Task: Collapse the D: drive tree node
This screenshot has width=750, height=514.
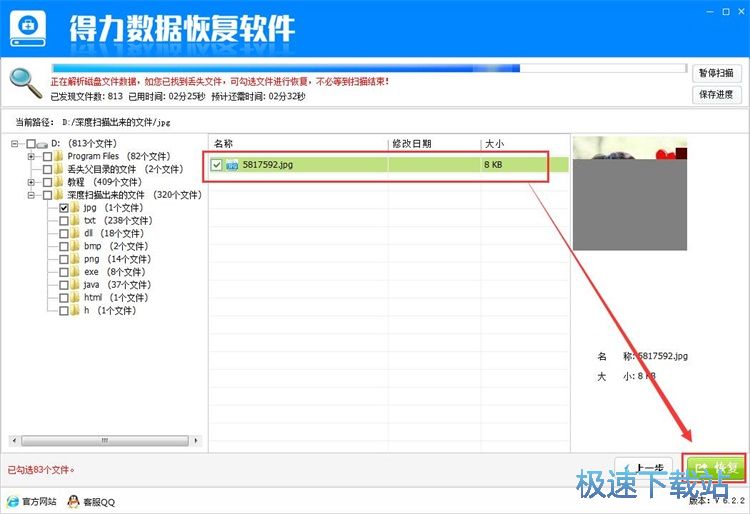Action: pos(15,144)
